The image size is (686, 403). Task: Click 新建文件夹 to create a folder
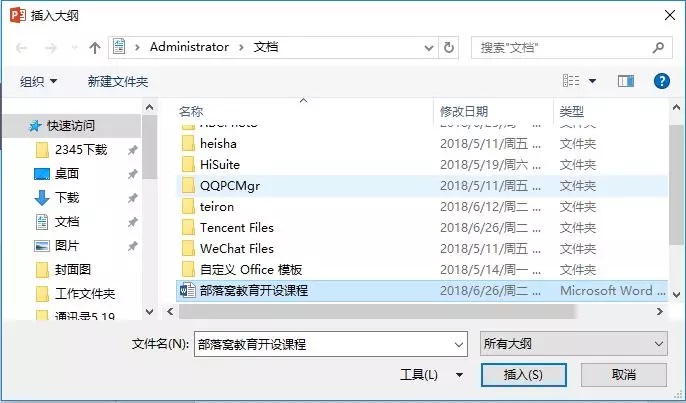tap(118, 81)
